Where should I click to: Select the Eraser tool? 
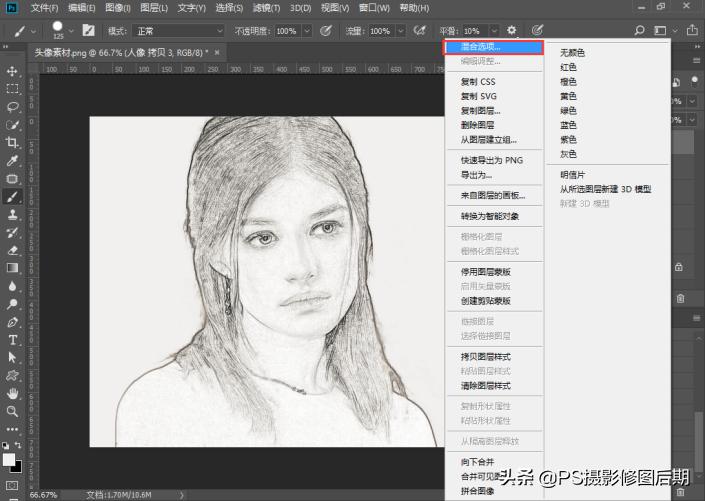click(x=12, y=250)
